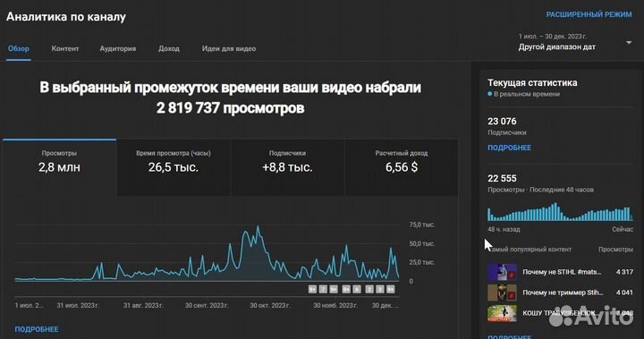Click the 25,0 тыс. axis value
The width and height of the screenshot is (644, 339).
coord(422,262)
